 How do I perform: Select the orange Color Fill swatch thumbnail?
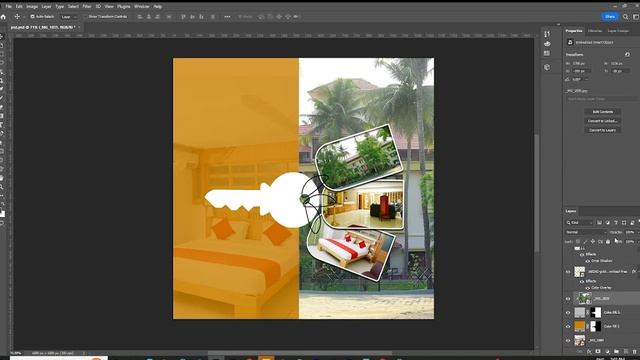[580, 326]
